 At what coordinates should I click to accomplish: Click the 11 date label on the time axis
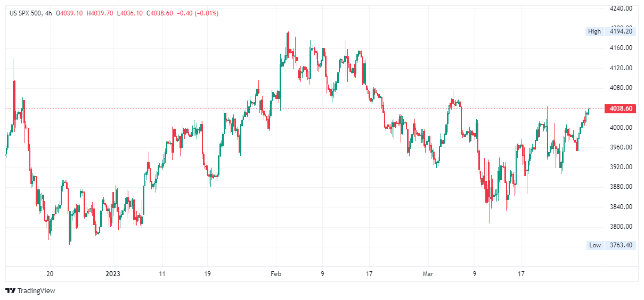162,274
